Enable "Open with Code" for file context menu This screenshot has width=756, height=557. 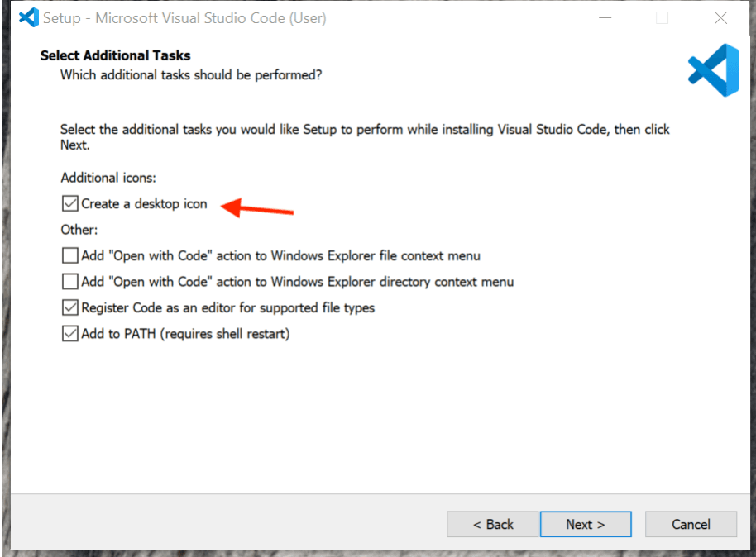70,255
